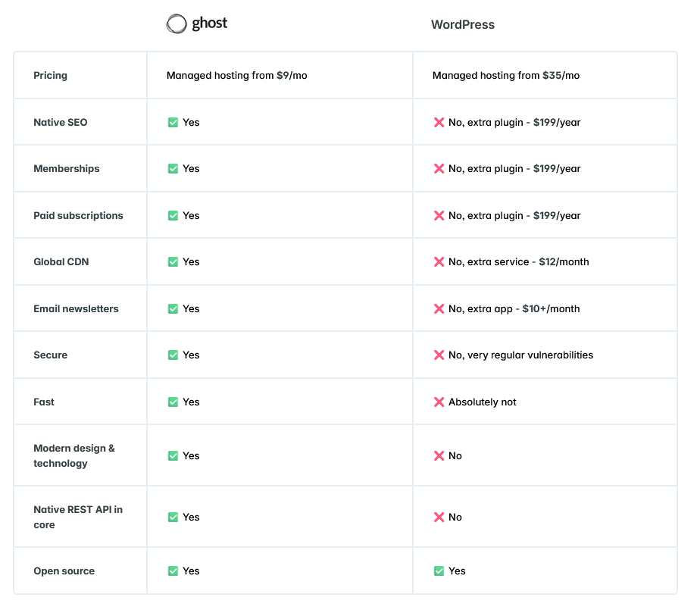Click Ghost 'Yes' text in Native SEO row
Viewport: 700px width, 610px height.
(x=191, y=122)
